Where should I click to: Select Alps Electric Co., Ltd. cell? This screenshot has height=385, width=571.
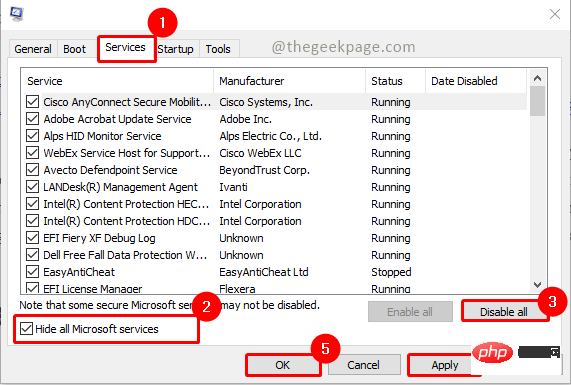pyautogui.click(x=271, y=136)
